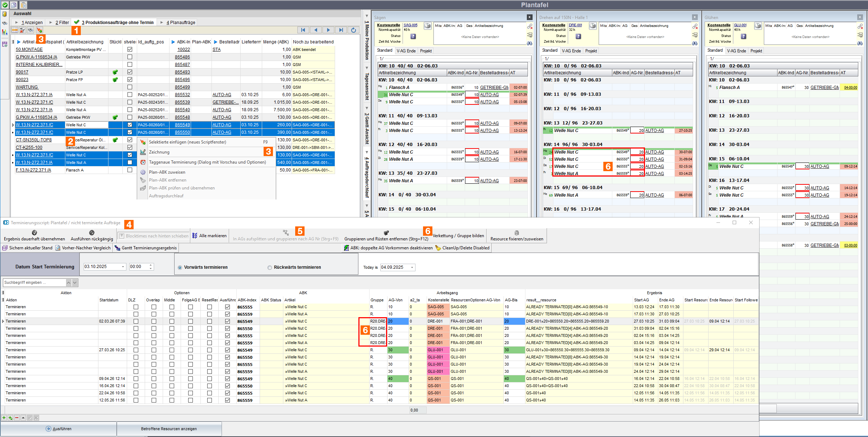Select Rückwärts terminieren radio button
Screen dimensions: 868x437
[x=270, y=267]
